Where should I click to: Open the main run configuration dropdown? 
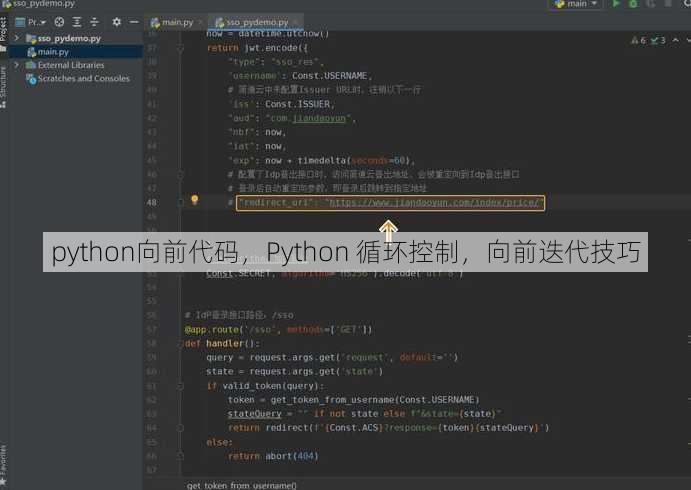[x=576, y=4]
